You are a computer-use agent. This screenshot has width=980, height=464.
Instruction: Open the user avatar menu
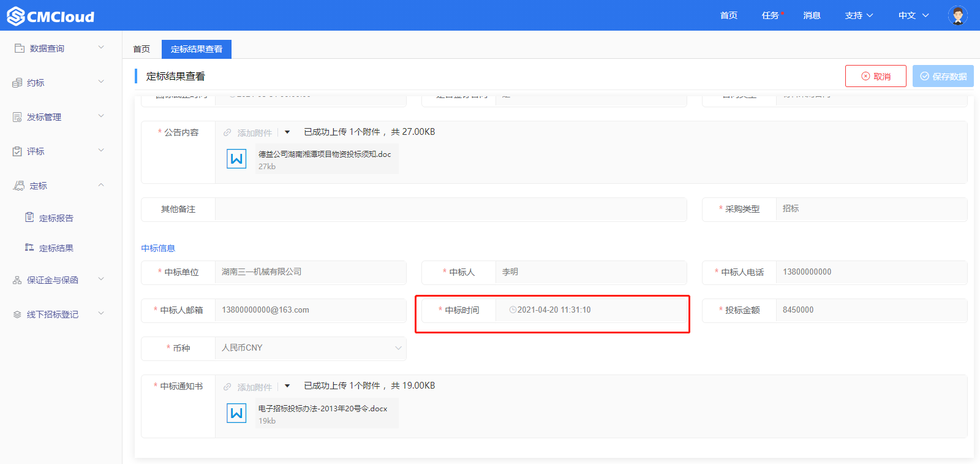[x=957, y=15]
